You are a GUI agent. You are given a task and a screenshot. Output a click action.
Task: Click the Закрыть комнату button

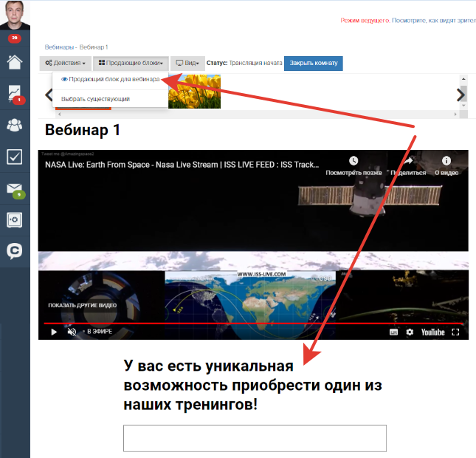click(314, 64)
